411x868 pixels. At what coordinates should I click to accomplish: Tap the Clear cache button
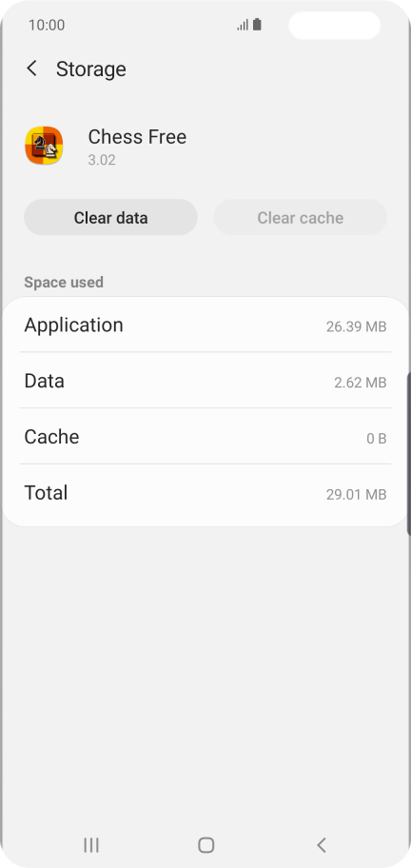[x=301, y=218]
